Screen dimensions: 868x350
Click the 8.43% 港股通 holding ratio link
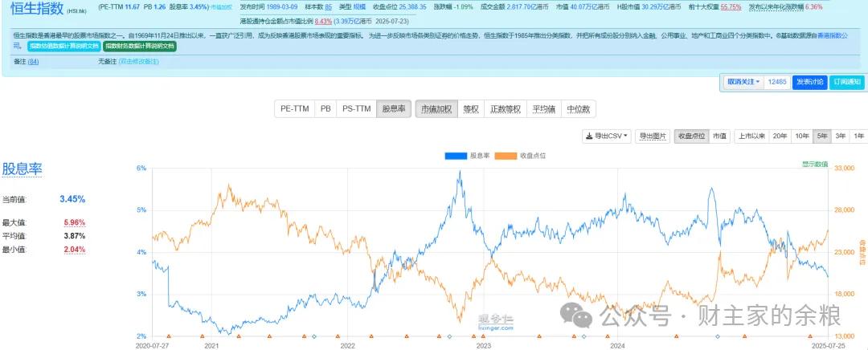pyautogui.click(x=323, y=21)
